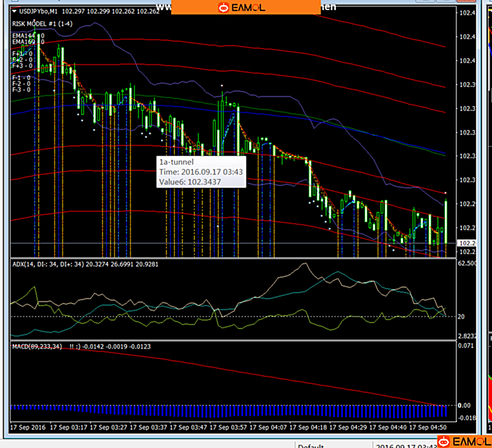492x448 pixels.
Task: Select the RISK MODEL #1 (1-4) label
Action: 41,23
